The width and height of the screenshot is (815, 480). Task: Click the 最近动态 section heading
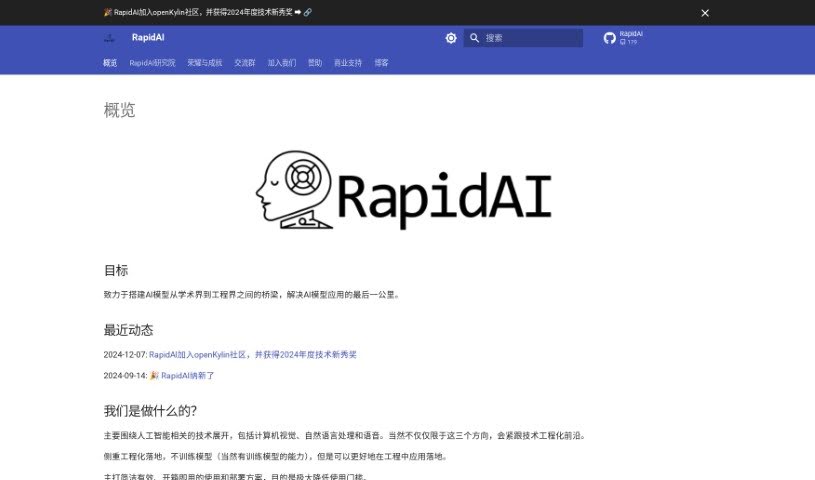coord(128,330)
